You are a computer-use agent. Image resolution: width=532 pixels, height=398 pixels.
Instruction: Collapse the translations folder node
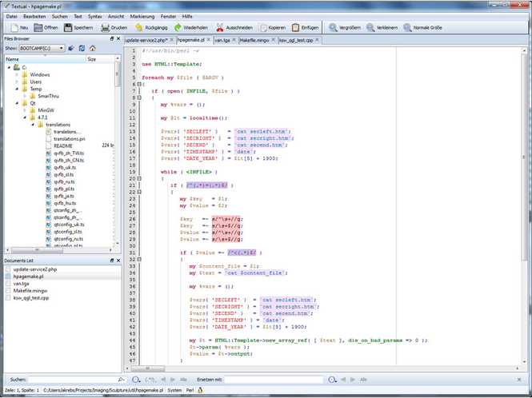(x=34, y=125)
